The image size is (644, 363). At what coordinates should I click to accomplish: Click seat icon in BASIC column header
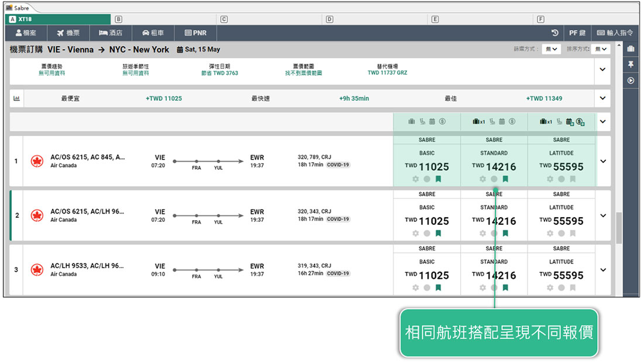[422, 122]
